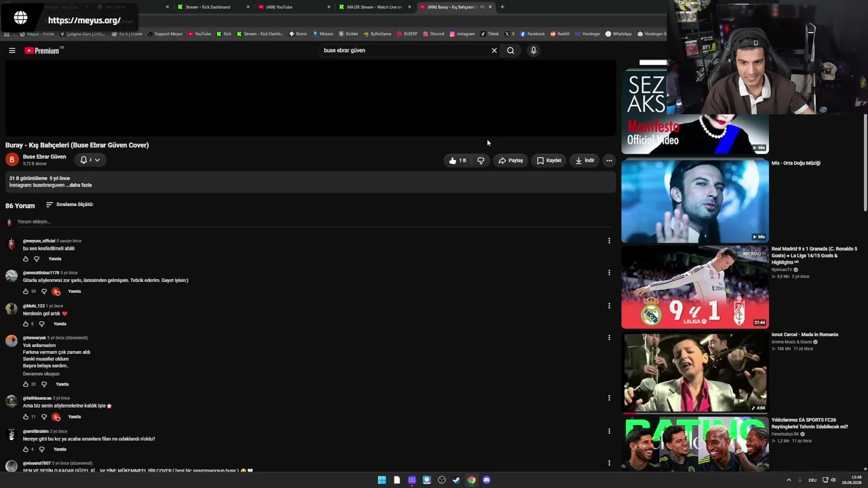The image size is (868, 488).
Task: Open taskbar clock showing 15:48
Action: pos(852,480)
